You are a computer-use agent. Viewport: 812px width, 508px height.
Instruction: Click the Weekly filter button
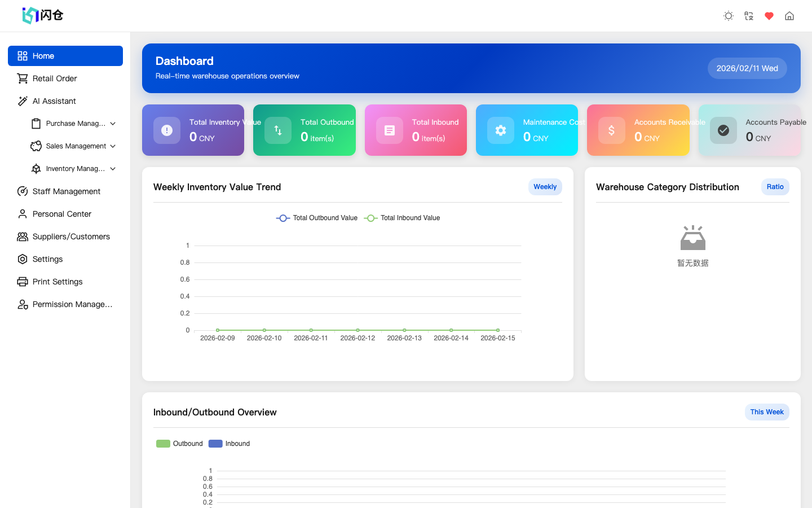click(545, 187)
